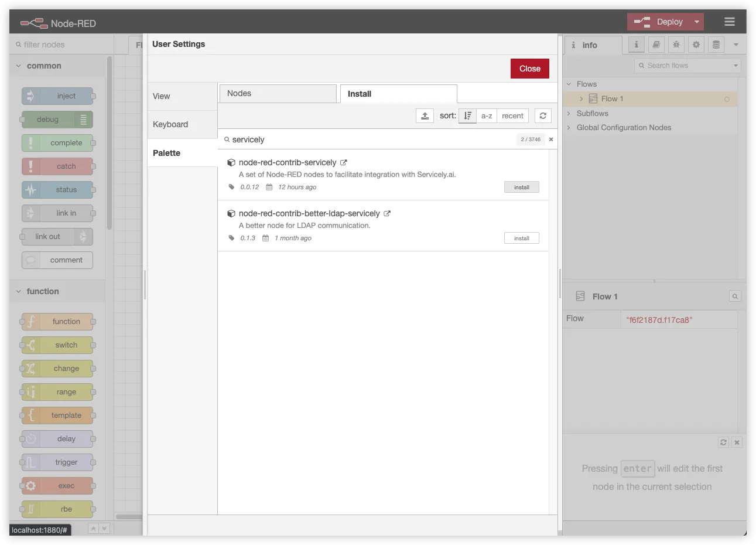
Task: Select the change node in palette
Action: (57, 369)
